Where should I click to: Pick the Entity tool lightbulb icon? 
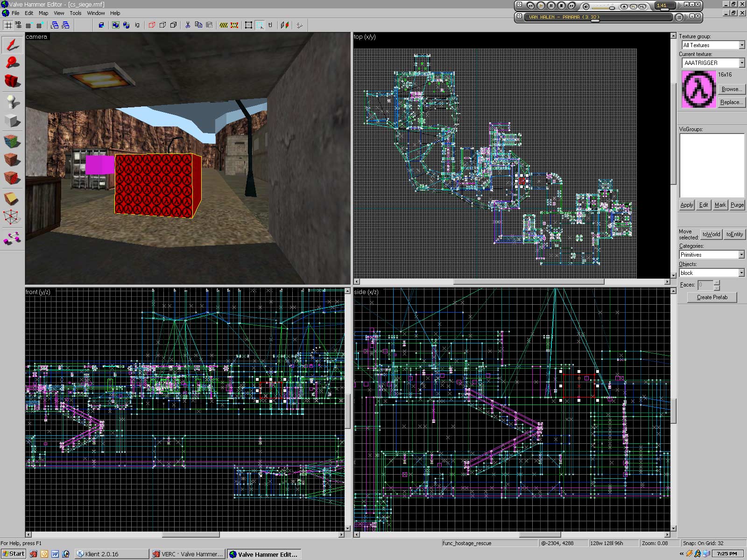[x=12, y=101]
